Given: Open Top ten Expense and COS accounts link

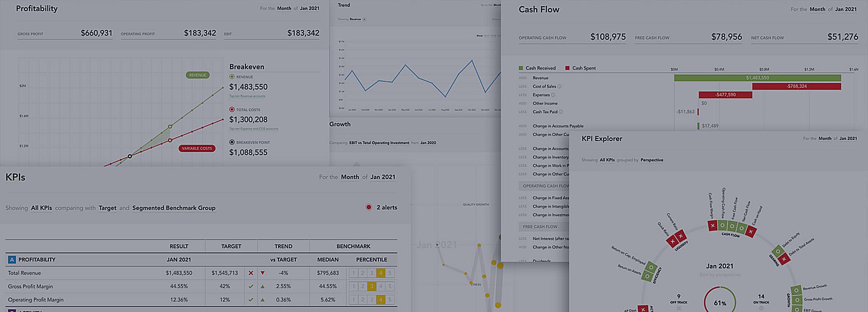Looking at the screenshot, I should (254, 129).
